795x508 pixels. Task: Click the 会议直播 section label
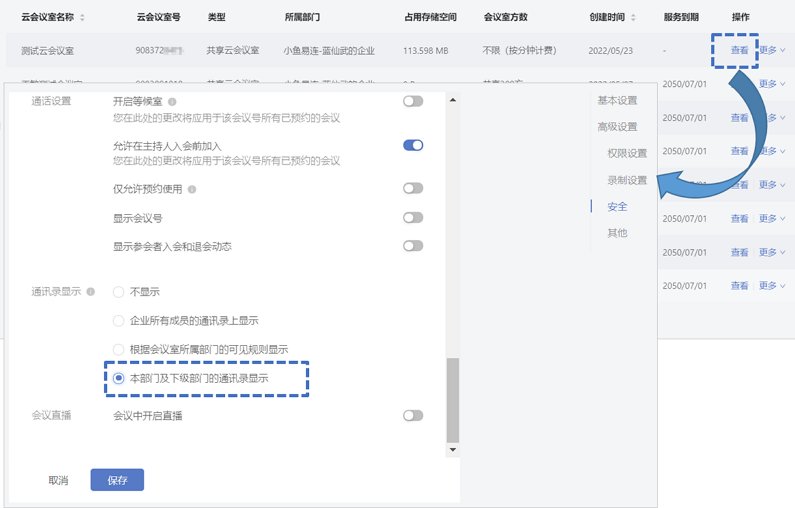pos(51,416)
